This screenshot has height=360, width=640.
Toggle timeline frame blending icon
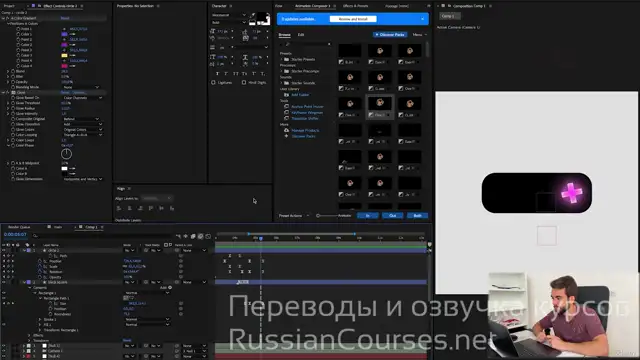tap(193, 236)
